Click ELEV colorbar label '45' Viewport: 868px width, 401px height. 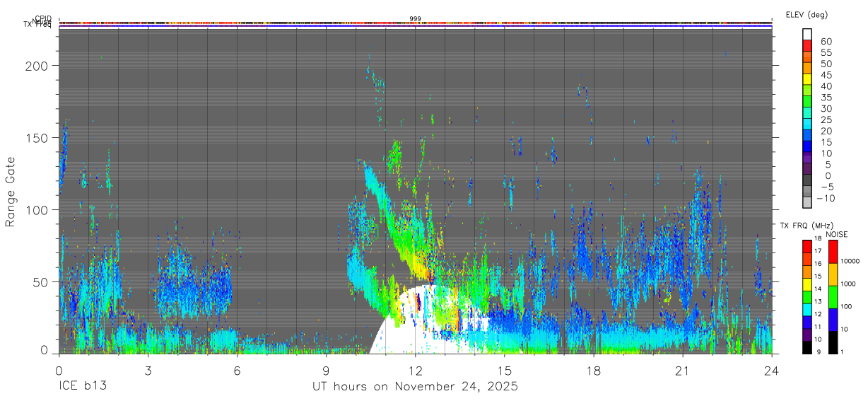826,75
